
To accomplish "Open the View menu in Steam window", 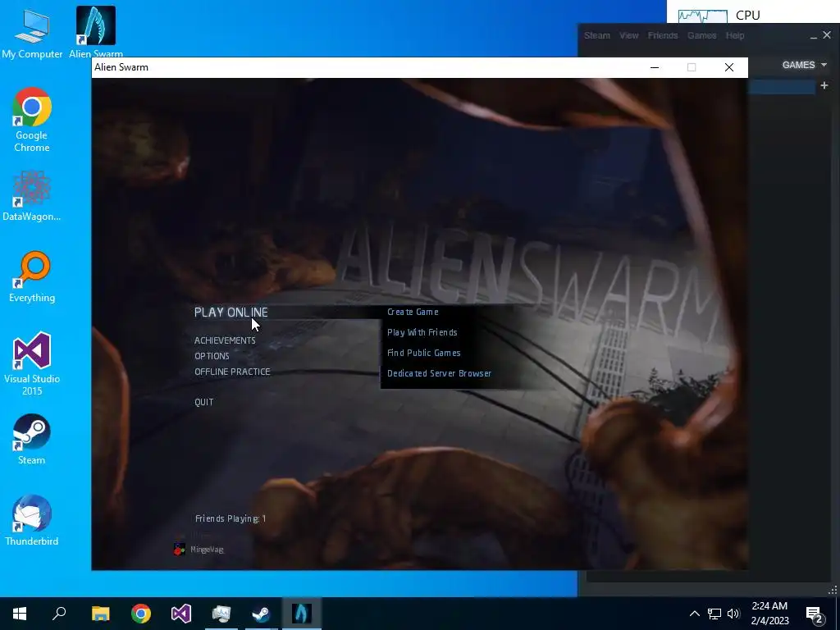I will (629, 35).
